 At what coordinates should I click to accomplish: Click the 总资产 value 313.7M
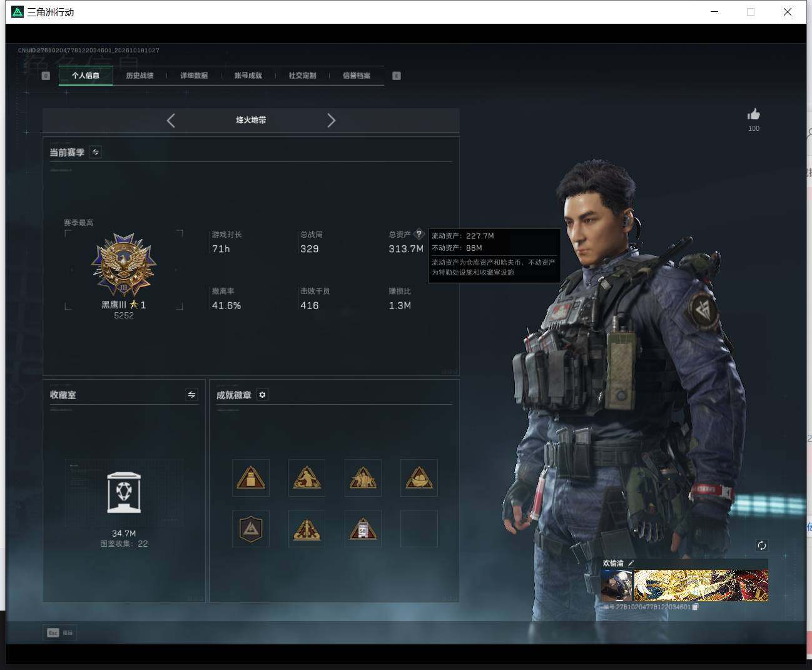406,249
